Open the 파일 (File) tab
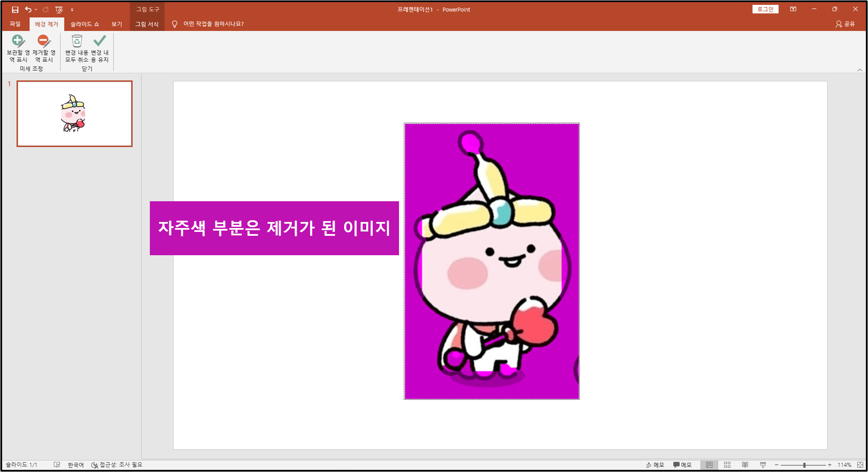Image resolution: width=868 pixels, height=472 pixels. point(15,24)
